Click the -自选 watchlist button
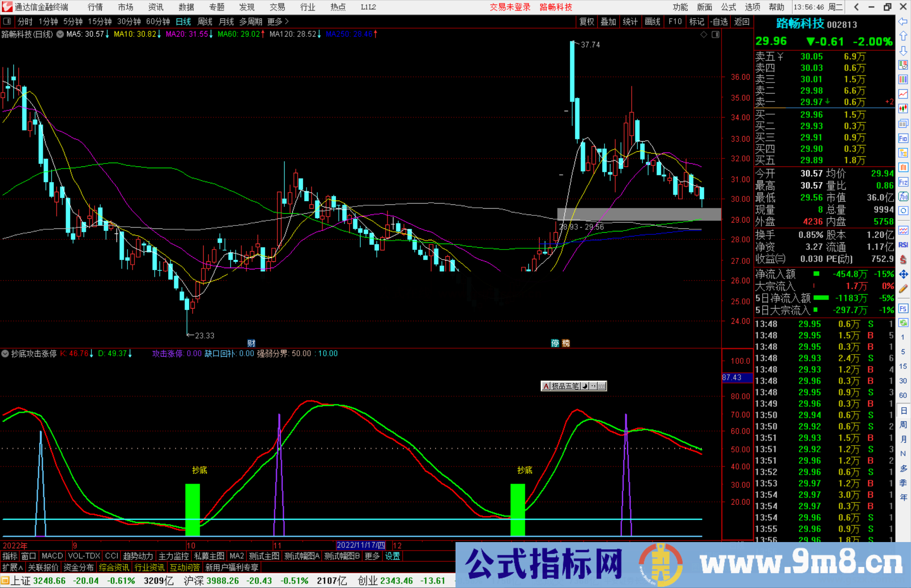Image resolution: width=911 pixels, height=588 pixels. click(719, 21)
